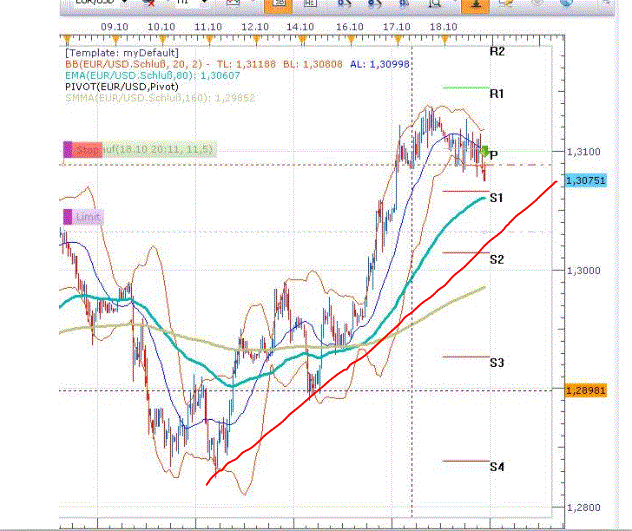Click the 10.10 date label
The height and width of the screenshot is (531, 632).
coord(161,27)
